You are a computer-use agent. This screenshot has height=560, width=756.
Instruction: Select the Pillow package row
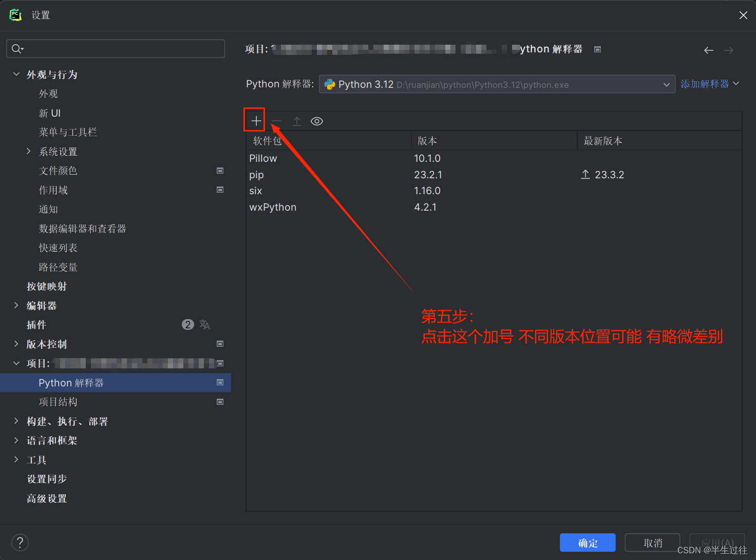pyautogui.click(x=494, y=158)
